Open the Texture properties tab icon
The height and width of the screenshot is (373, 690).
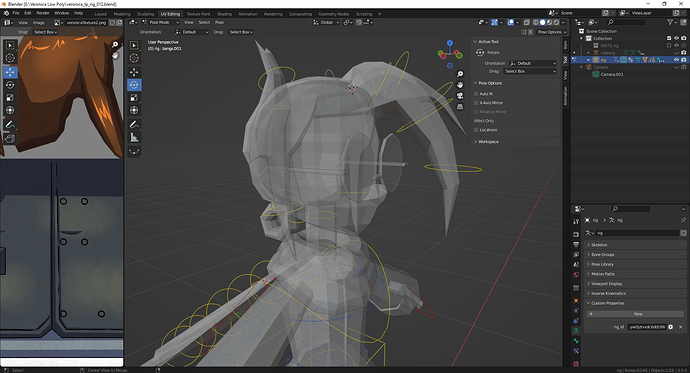[576, 364]
